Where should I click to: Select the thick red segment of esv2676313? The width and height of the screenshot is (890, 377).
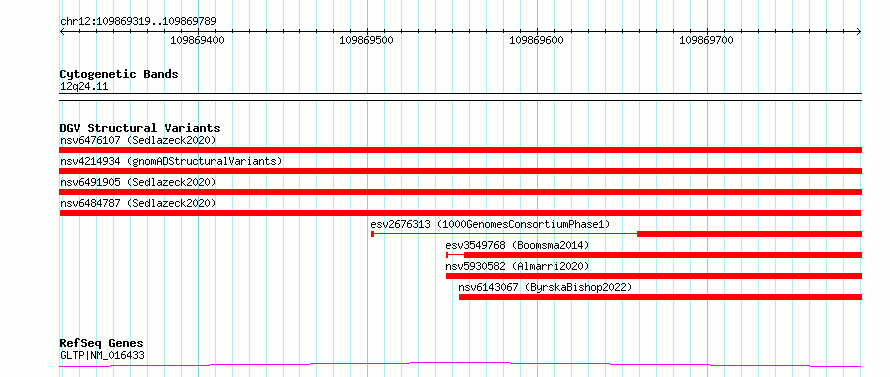pyautogui.click(x=750, y=234)
